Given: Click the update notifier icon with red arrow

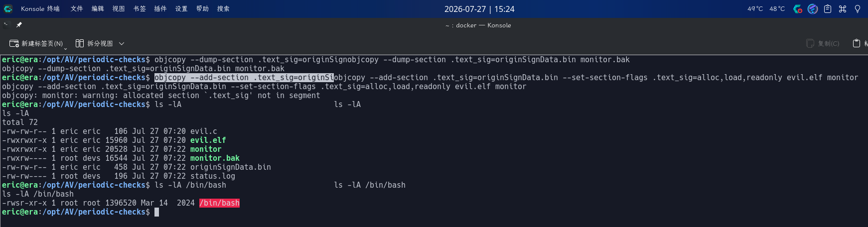Looking at the screenshot, I should tap(798, 9).
